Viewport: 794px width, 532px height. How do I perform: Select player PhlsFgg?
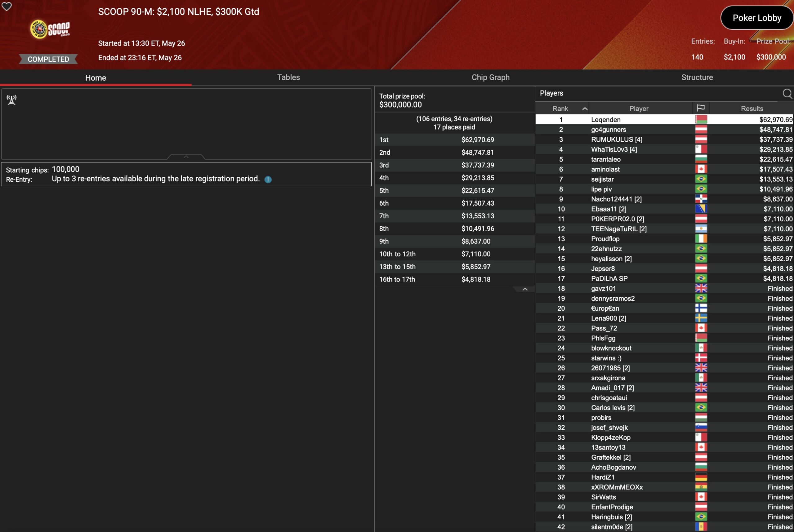click(x=664, y=338)
